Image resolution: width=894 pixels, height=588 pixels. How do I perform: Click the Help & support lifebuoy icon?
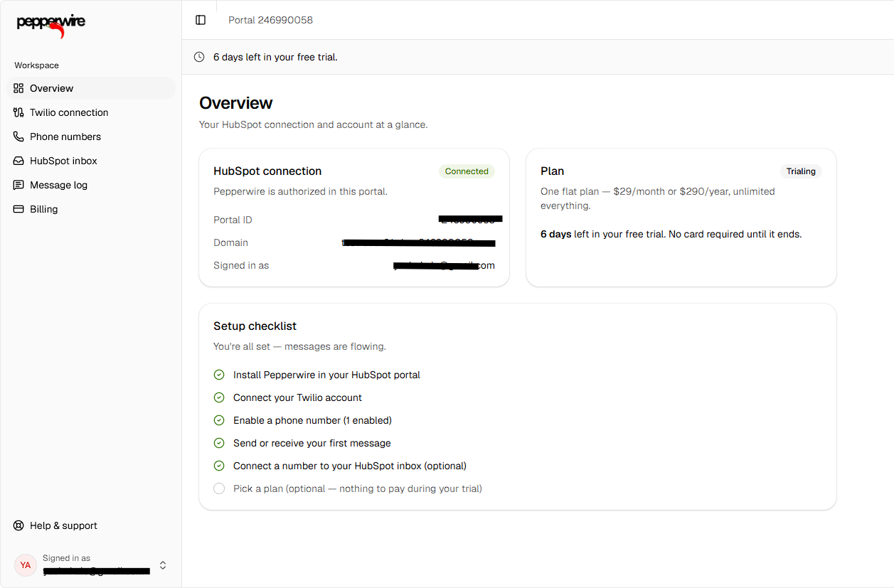18,525
